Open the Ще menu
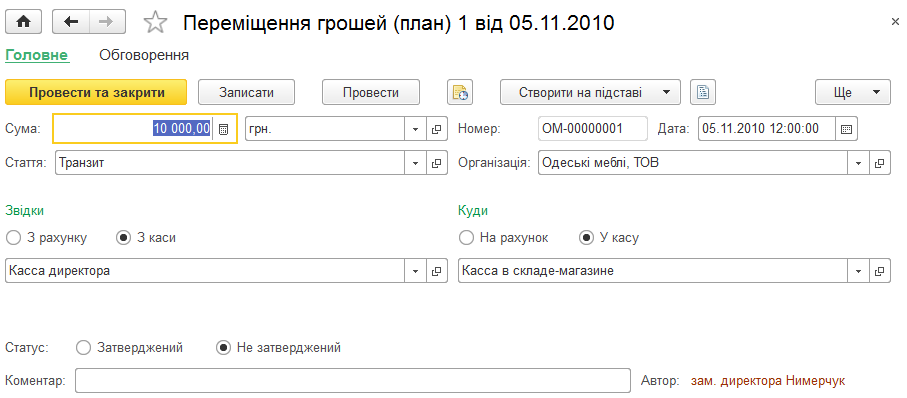907x398 pixels. click(x=853, y=93)
